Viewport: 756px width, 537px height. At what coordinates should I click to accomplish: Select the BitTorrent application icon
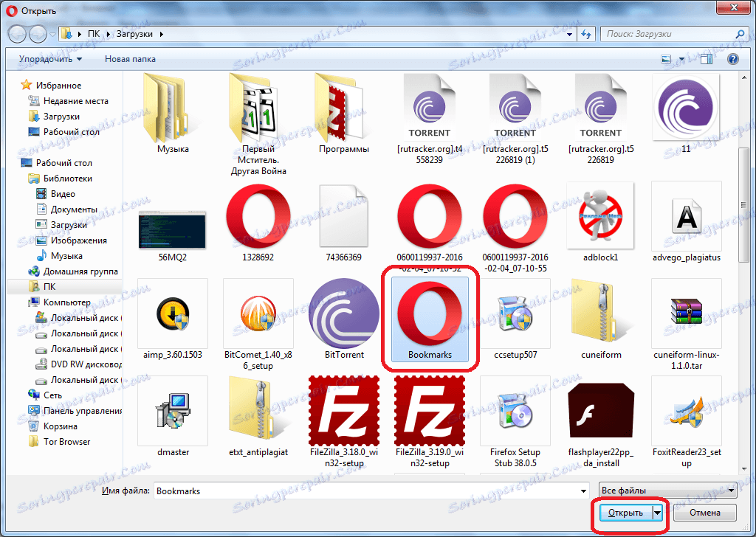[x=344, y=313]
